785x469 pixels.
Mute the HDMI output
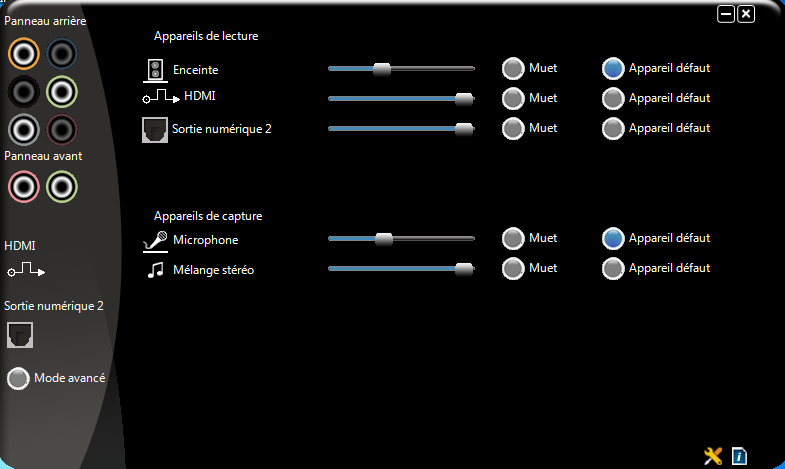513,99
